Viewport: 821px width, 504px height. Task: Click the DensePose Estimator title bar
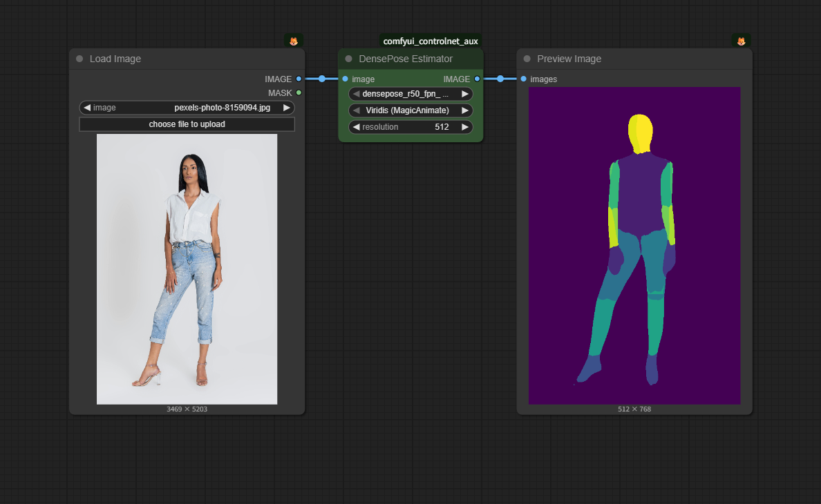click(415, 59)
